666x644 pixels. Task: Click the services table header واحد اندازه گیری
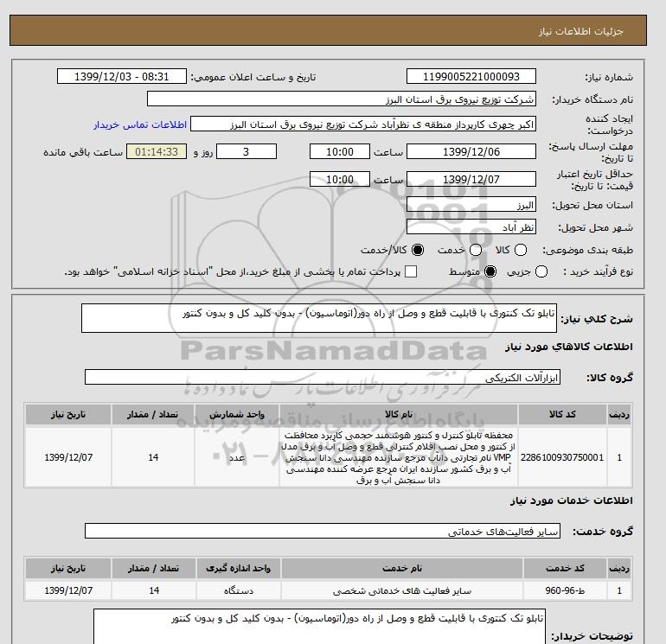click(238, 569)
